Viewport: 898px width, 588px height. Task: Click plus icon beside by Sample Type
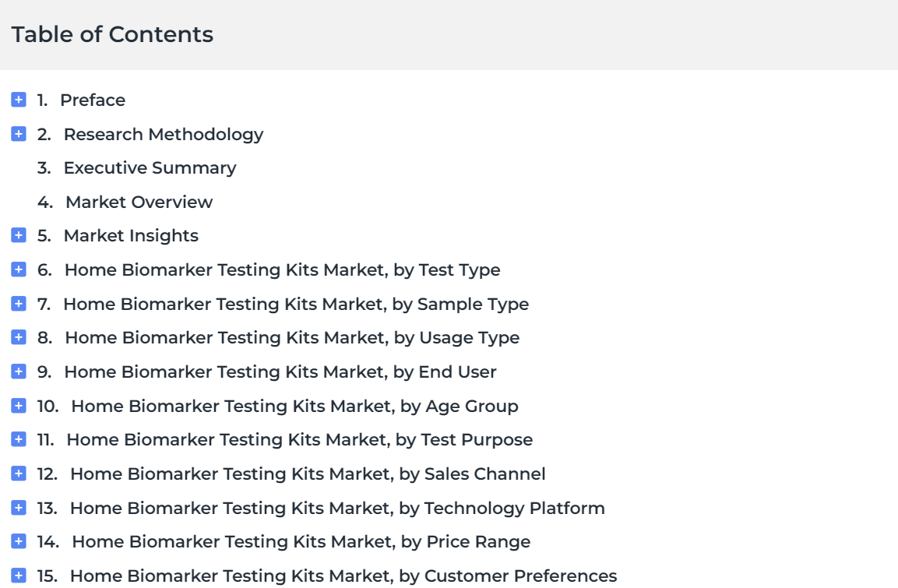point(19,304)
